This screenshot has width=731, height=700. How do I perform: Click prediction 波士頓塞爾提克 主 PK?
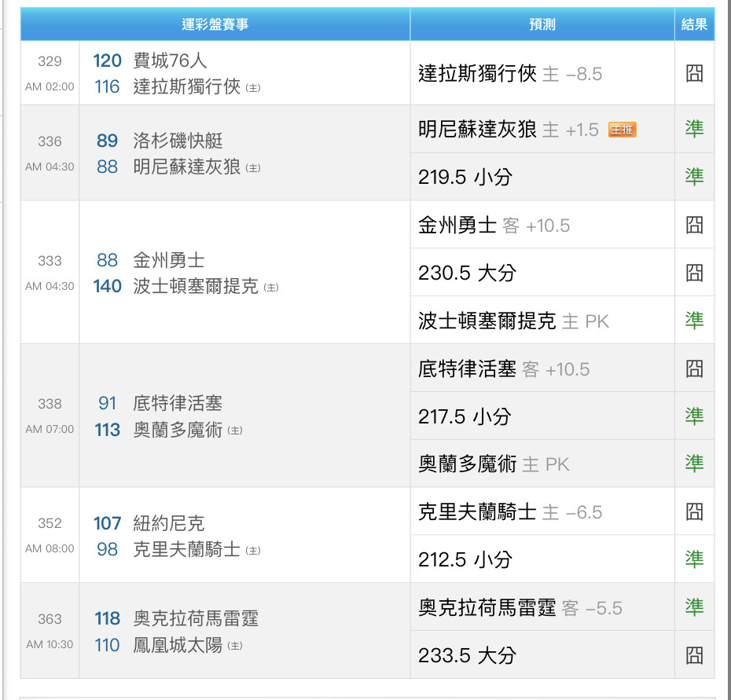tap(514, 321)
